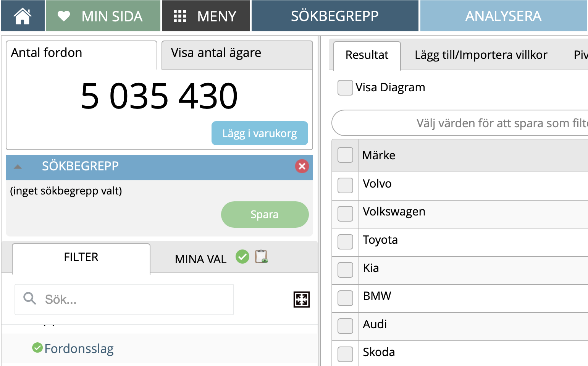
Task: Remove sökbegrepp with red X icon
Action: [x=302, y=166]
